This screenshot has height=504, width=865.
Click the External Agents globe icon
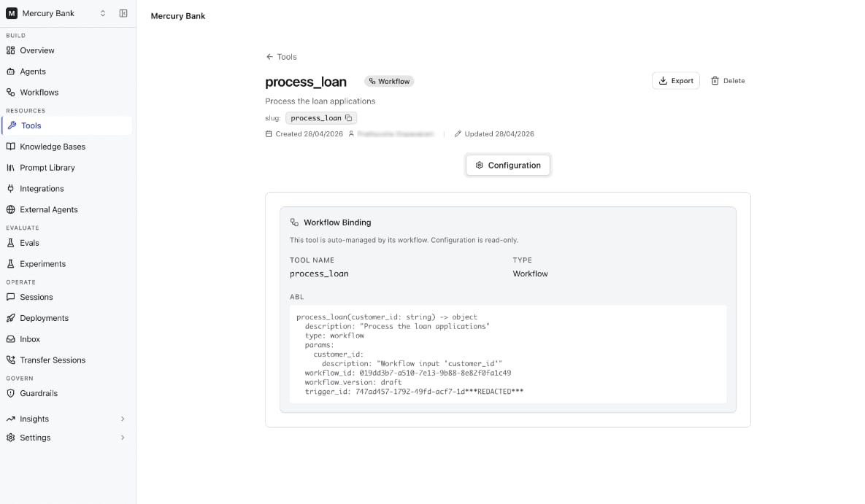10,209
